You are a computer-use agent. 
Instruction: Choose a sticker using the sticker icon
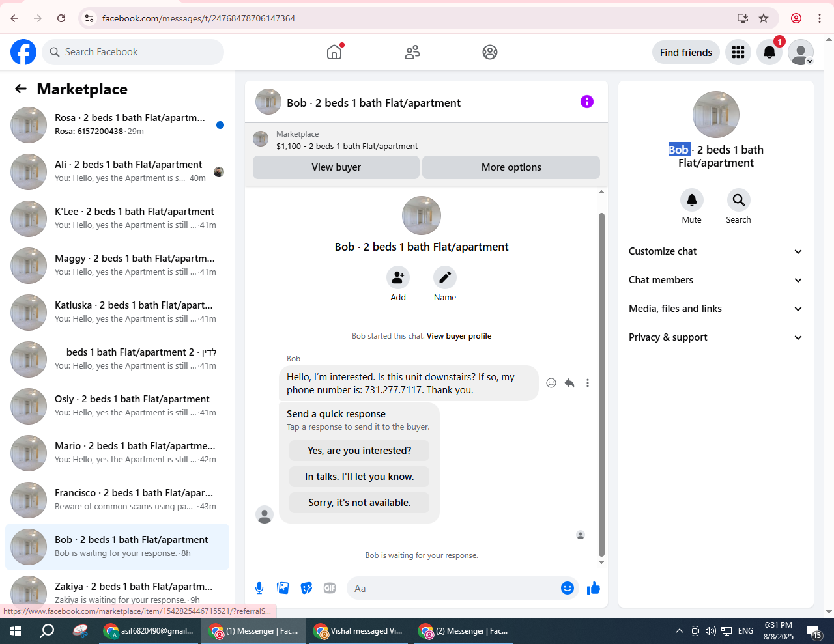point(306,589)
